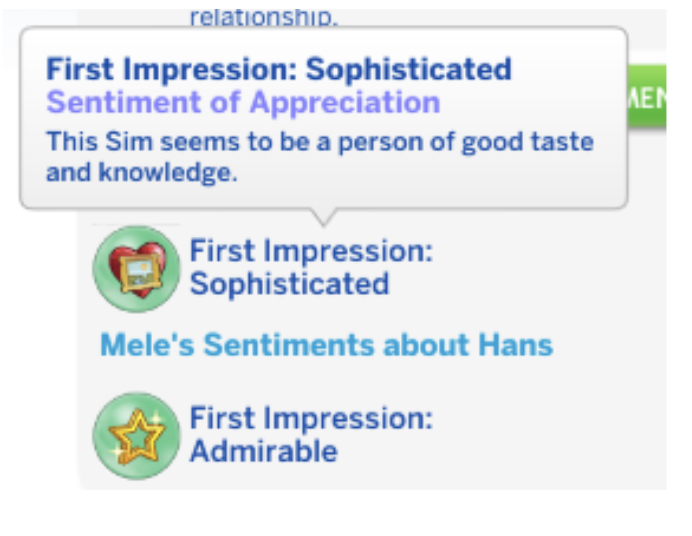Click the Sophisticated sentiment heart painting icon

(x=136, y=269)
